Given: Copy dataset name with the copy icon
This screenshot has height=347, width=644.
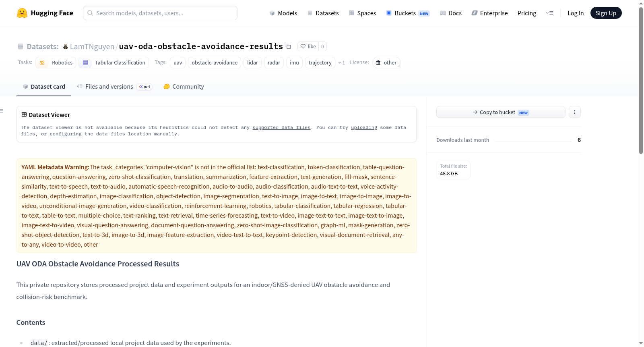Looking at the screenshot, I should (x=288, y=46).
